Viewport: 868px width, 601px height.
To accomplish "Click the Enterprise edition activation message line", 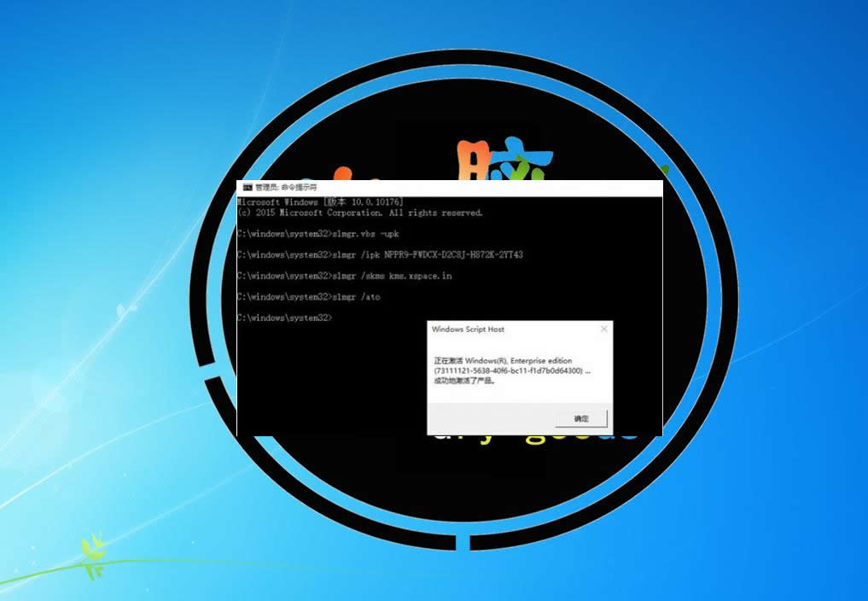I will [x=503, y=361].
